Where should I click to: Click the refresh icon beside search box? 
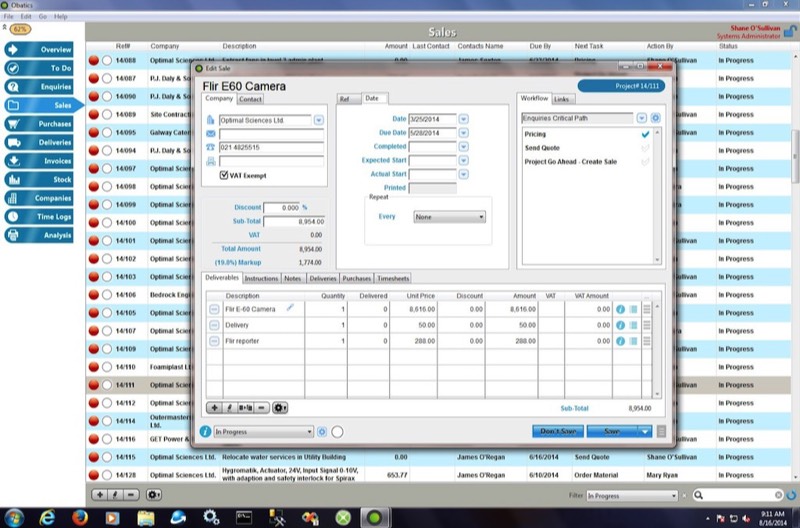point(791,495)
